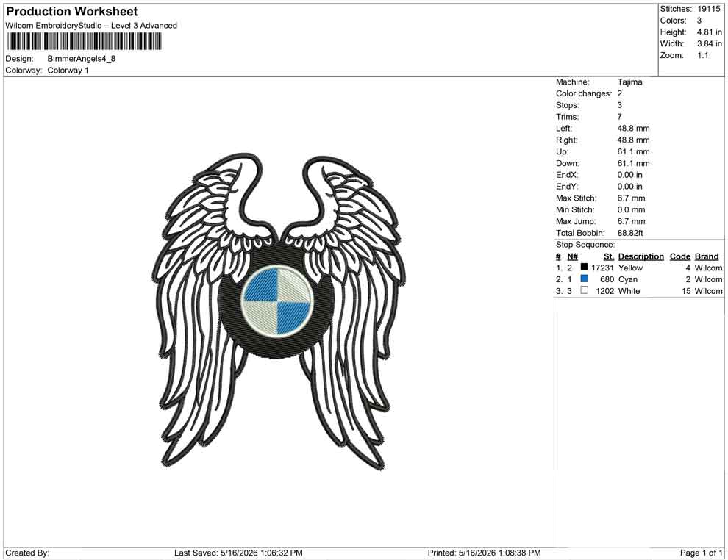Click 'Wilcom EmbroideryStudio – Level 3 Advanced' subtitle
Image resolution: width=728 pixels, height=560 pixels.
click(91, 26)
